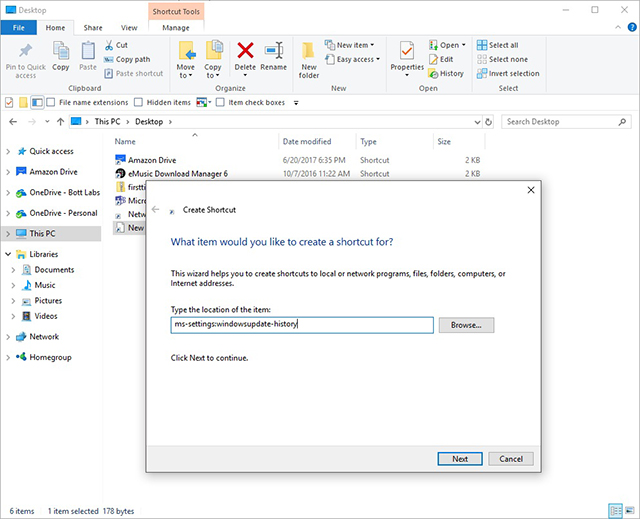Click the navigation pane toggle in quick toolbar

[x=37, y=102]
